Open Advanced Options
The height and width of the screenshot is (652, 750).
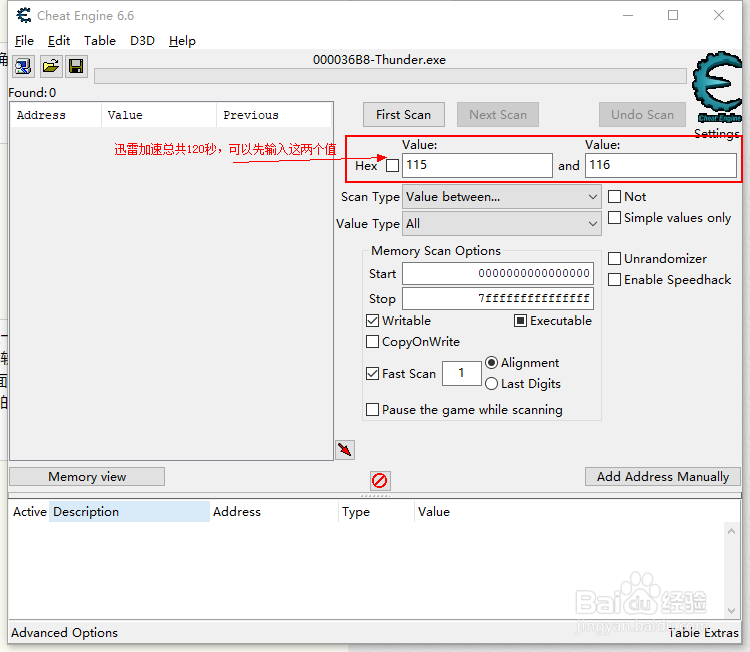[x=65, y=632]
